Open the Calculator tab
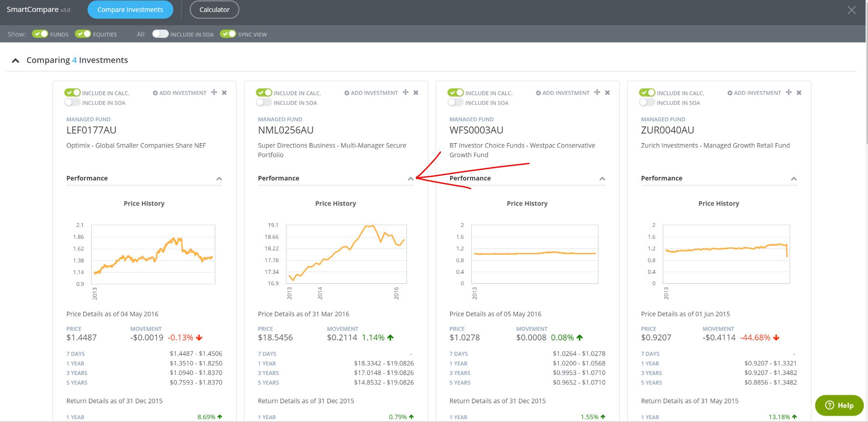This screenshot has width=868, height=422. point(214,10)
